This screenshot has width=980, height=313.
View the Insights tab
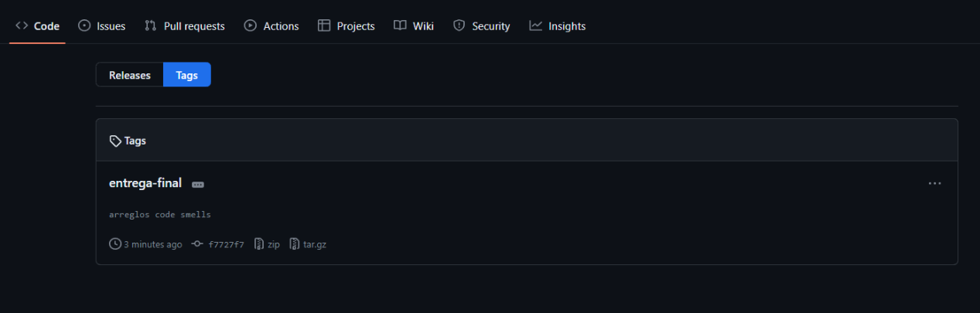[558, 26]
